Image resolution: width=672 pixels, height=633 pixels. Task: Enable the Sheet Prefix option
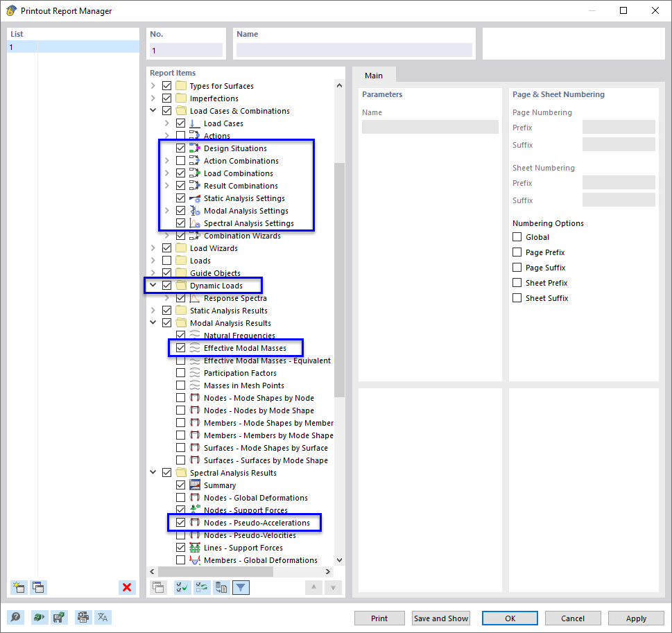coord(517,282)
